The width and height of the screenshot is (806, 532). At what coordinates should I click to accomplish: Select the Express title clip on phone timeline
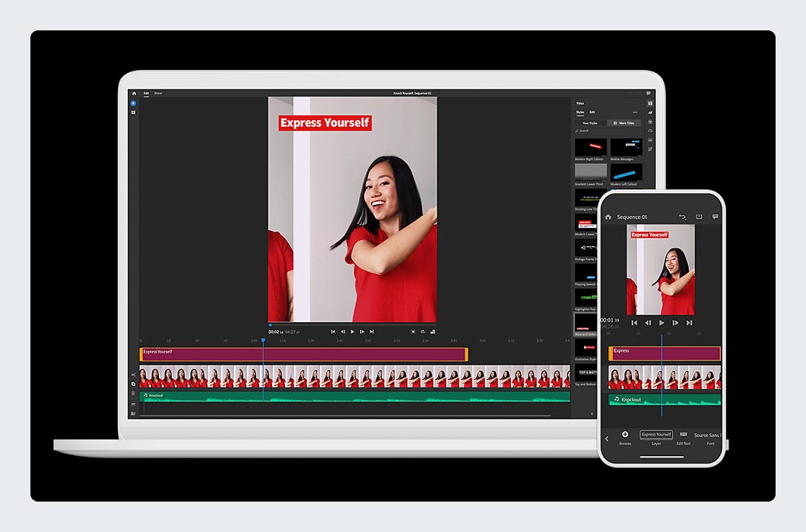click(x=665, y=353)
